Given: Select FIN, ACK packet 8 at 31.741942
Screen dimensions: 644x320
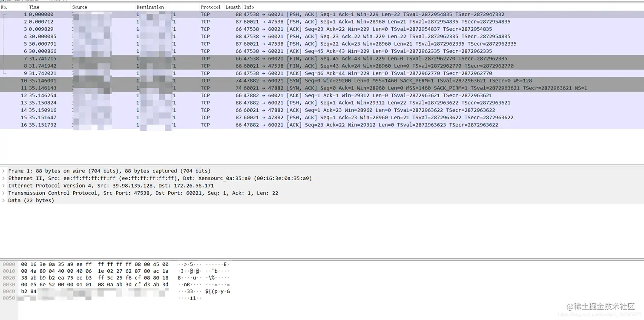Looking at the screenshot, I should click(x=322, y=66).
